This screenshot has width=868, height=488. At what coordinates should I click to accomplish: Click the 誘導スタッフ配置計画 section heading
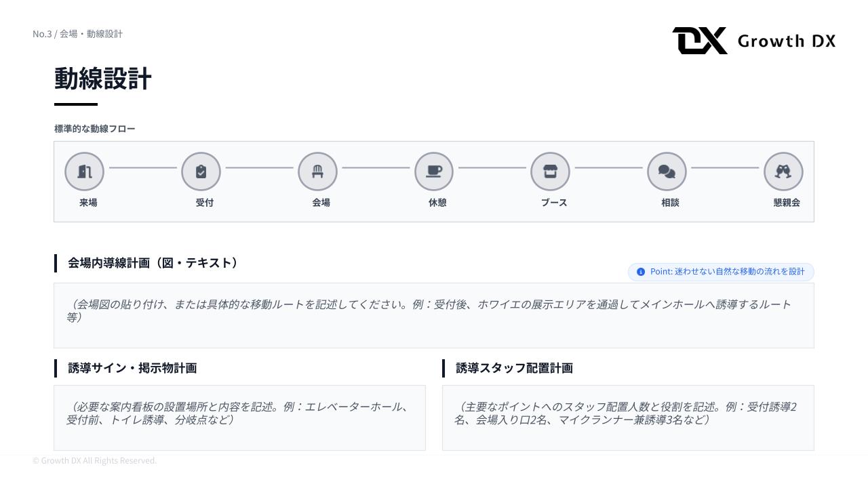514,368
